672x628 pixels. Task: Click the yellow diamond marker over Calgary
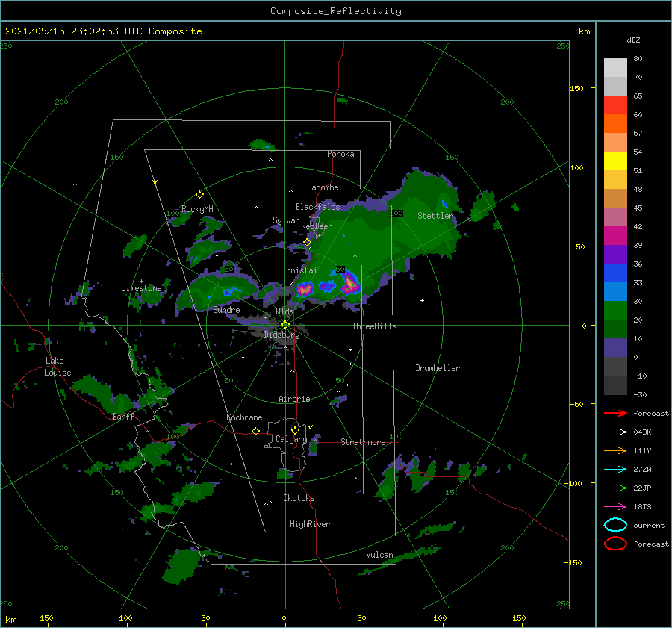pyautogui.click(x=295, y=430)
